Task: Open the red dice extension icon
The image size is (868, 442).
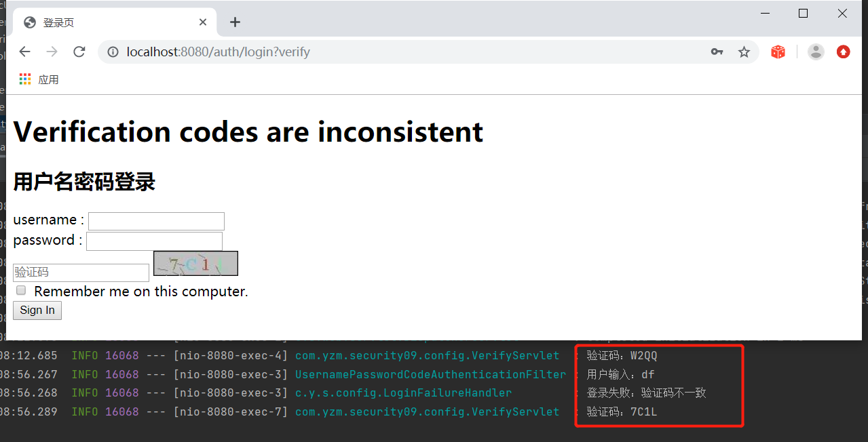Action: pos(778,52)
